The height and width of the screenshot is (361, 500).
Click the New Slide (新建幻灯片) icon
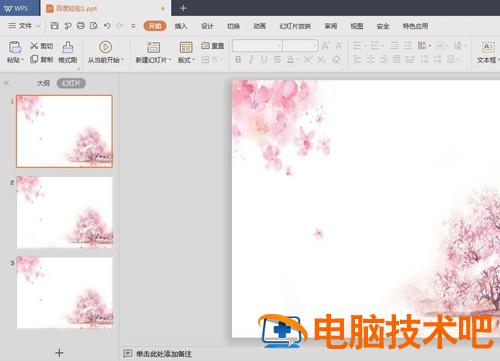[x=153, y=47]
